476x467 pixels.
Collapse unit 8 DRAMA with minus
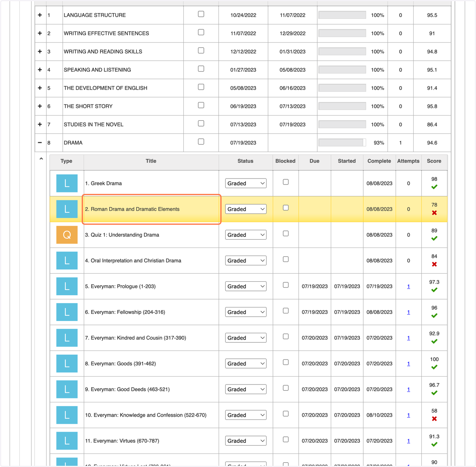40,143
